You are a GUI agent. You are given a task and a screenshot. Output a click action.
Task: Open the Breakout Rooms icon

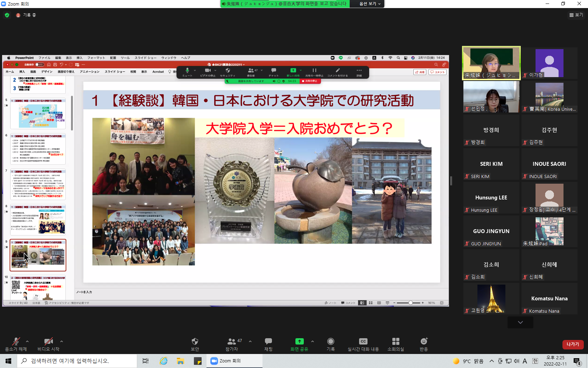tap(395, 342)
